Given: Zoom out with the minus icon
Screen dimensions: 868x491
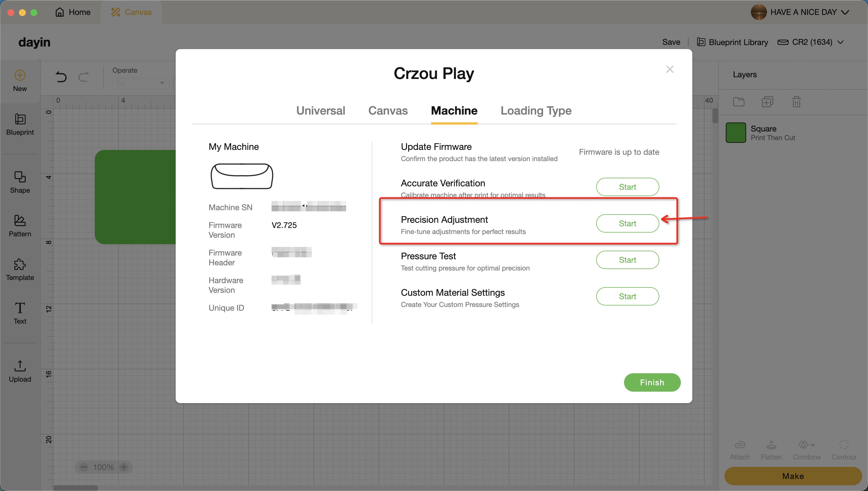Looking at the screenshot, I should [84, 467].
